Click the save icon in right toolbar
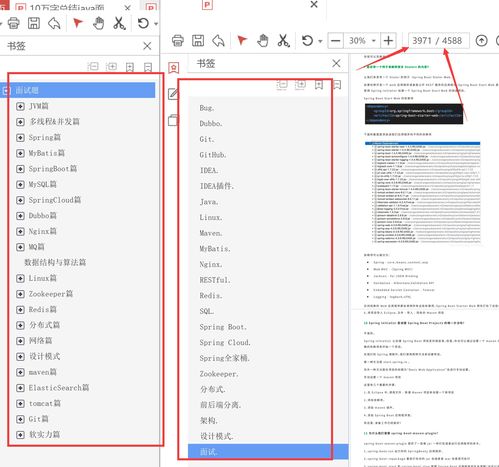This screenshot has height=467, width=499. (x=198, y=41)
